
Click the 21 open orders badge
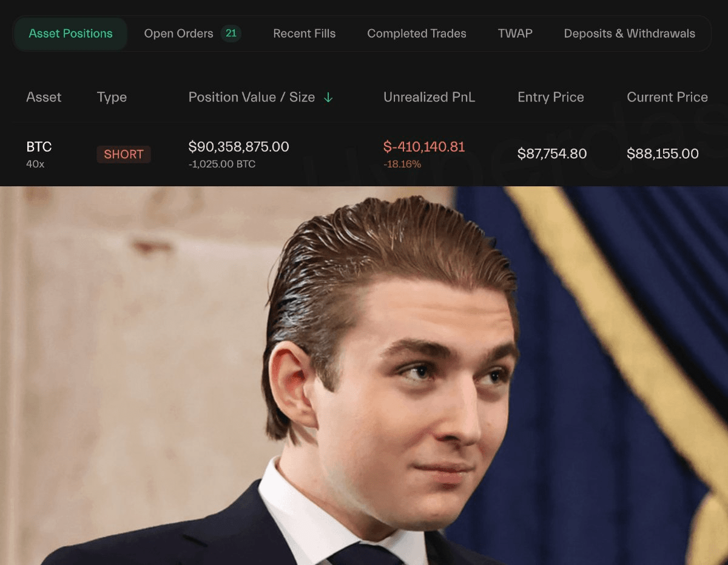click(231, 33)
